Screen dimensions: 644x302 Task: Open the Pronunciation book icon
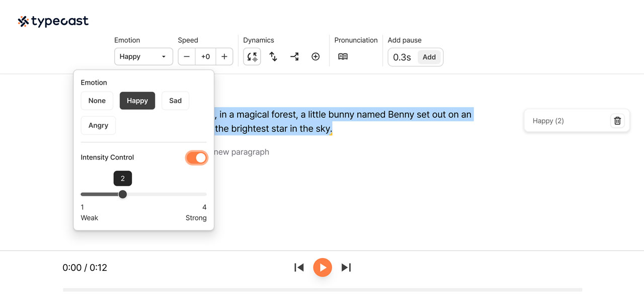click(343, 56)
